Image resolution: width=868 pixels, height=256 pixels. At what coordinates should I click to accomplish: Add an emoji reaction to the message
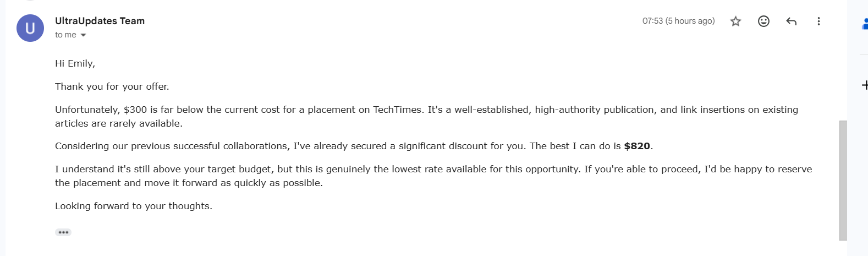pos(763,21)
